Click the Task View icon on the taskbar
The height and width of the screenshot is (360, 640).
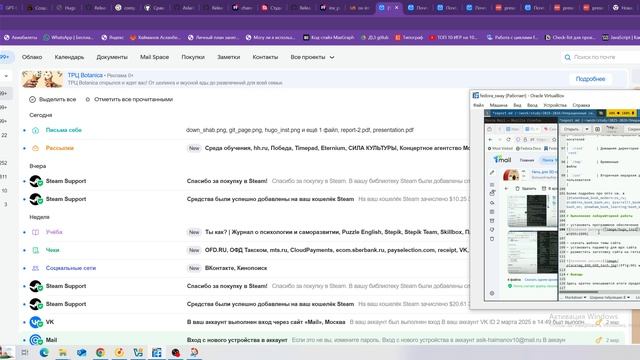coord(25,352)
